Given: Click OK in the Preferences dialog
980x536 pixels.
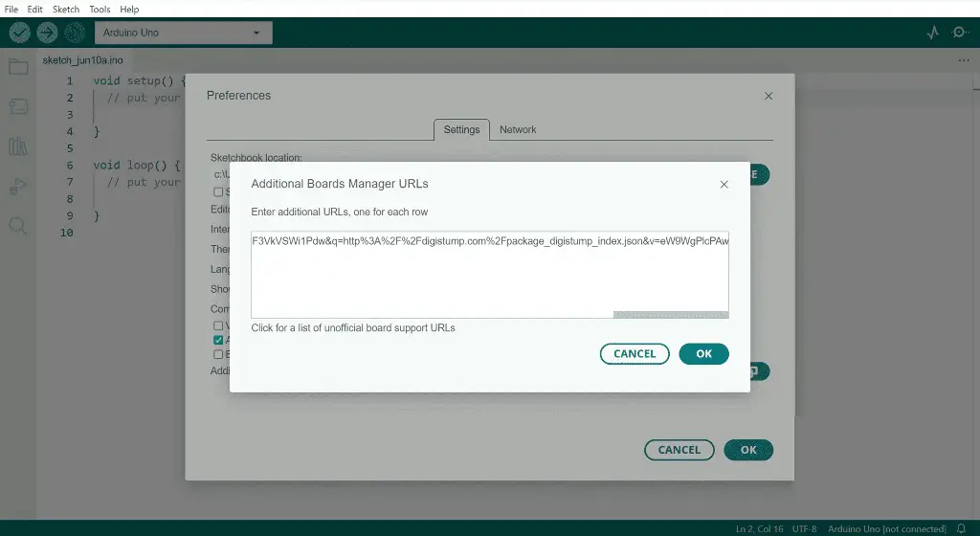Looking at the screenshot, I should pyautogui.click(x=748, y=450).
